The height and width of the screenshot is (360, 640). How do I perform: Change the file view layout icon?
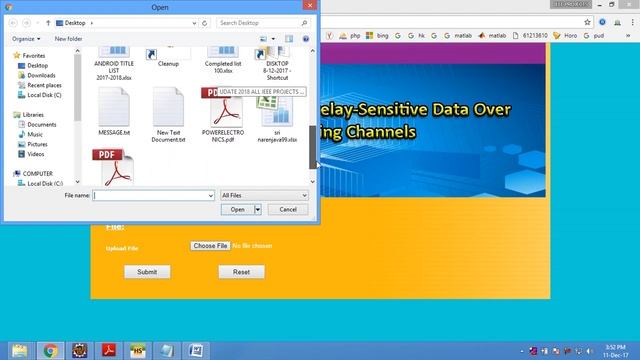point(264,39)
